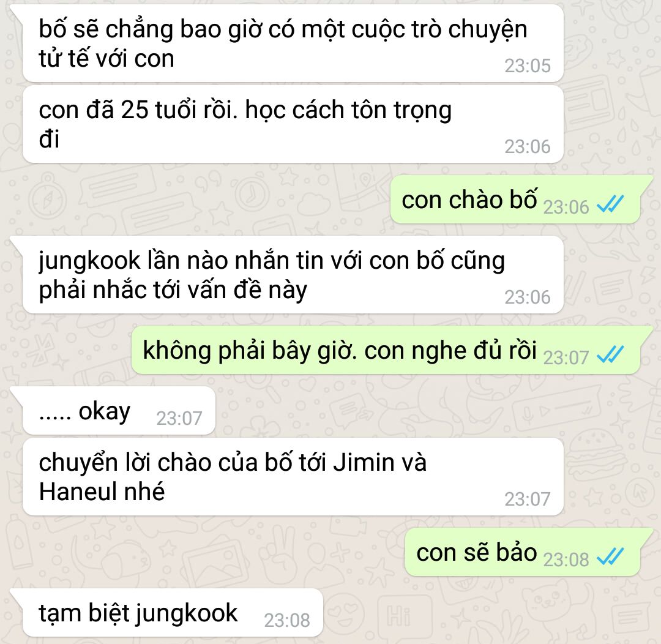The image size is (661, 644).
Task: Tap the 23:06 timestamp on '25 tuổi' message
Action: coord(528,147)
